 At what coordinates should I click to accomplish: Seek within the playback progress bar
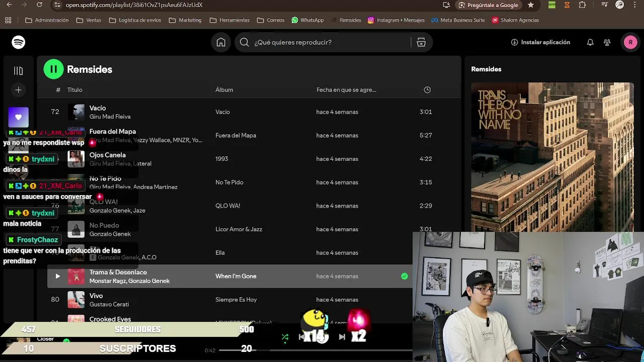pos(316,350)
